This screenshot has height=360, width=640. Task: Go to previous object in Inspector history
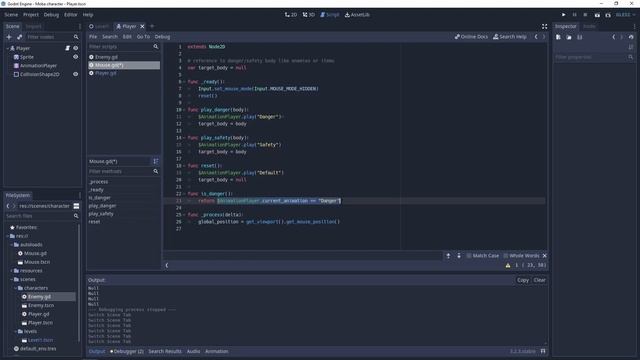[613, 37]
